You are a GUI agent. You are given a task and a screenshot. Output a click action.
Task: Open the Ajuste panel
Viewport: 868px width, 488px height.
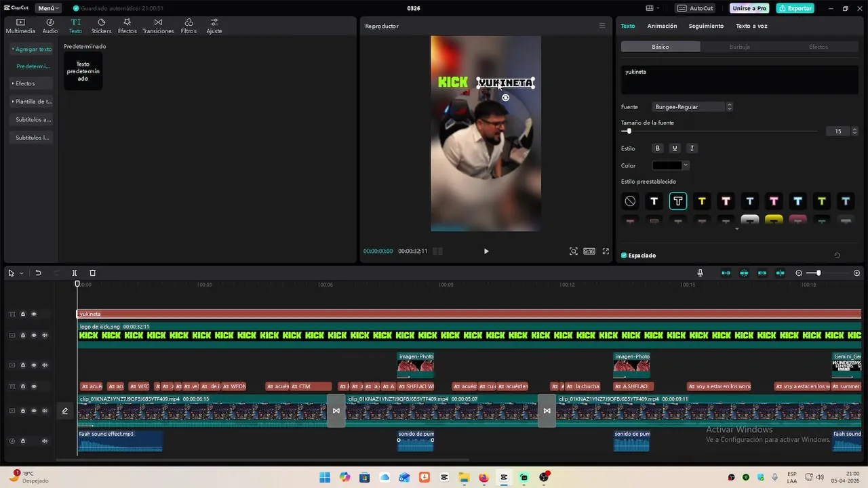pyautogui.click(x=214, y=26)
